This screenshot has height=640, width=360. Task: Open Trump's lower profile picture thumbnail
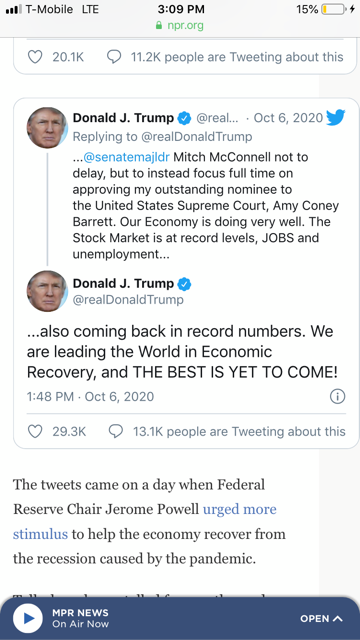coord(47,291)
